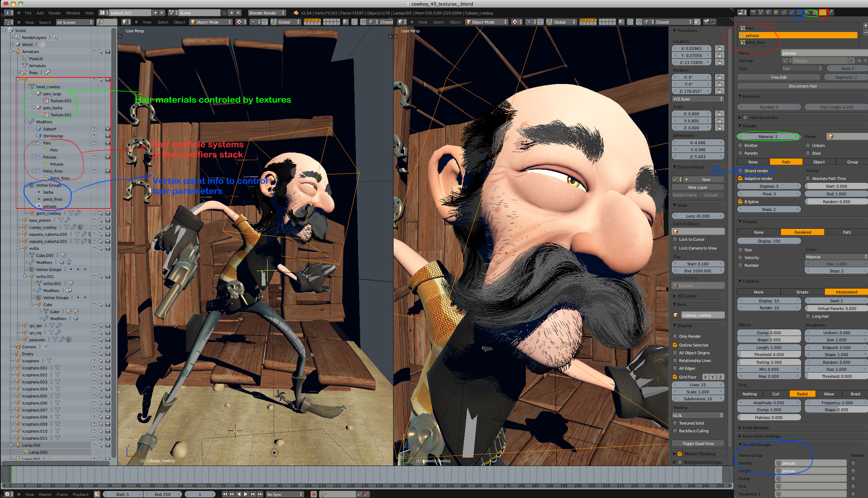
Task: Open the Texture properties checker tab
Action: pos(815,12)
